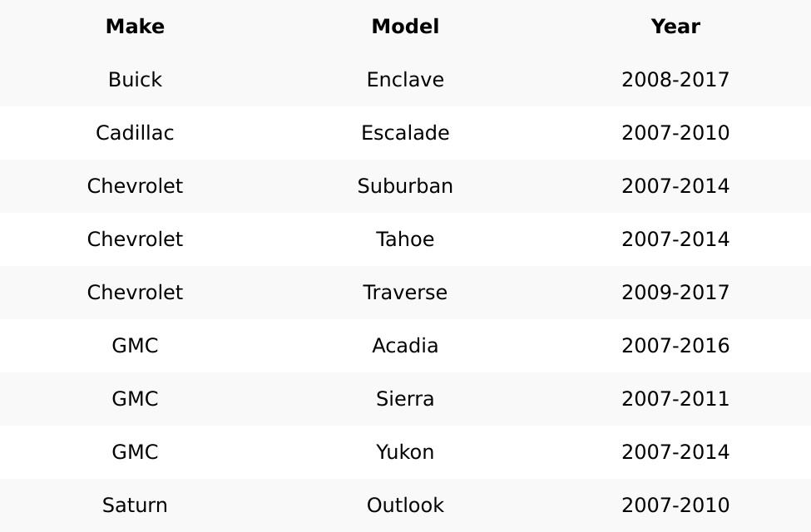Click the Saturn make cell

pyautogui.click(x=135, y=505)
